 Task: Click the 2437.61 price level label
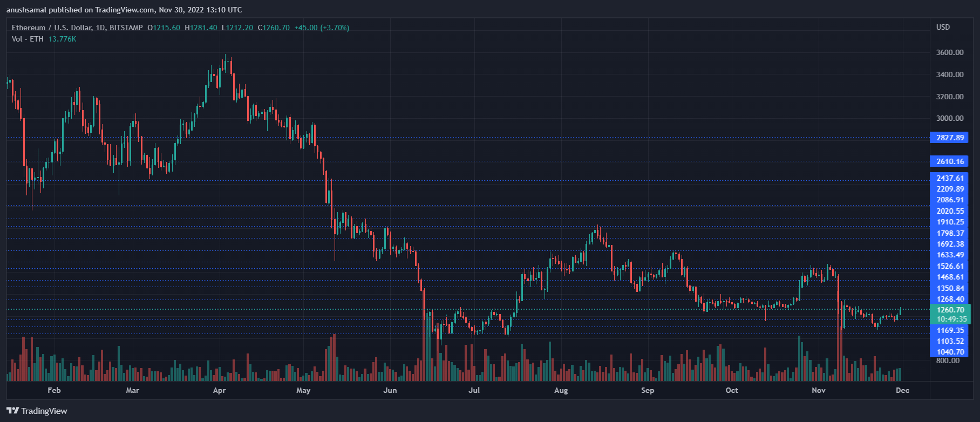coord(950,178)
